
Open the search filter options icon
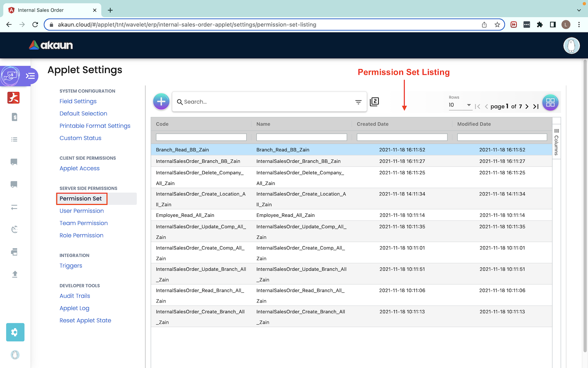click(358, 102)
